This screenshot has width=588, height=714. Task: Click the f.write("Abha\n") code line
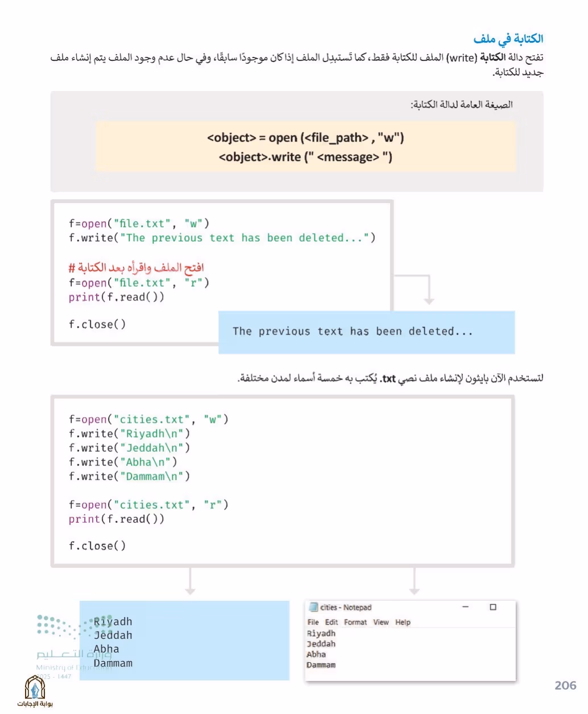pyautogui.click(x=123, y=462)
